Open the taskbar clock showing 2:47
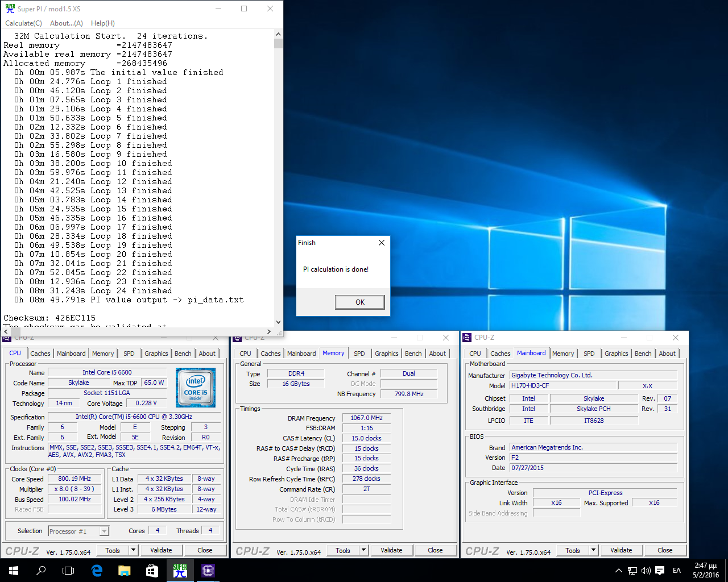 705,571
